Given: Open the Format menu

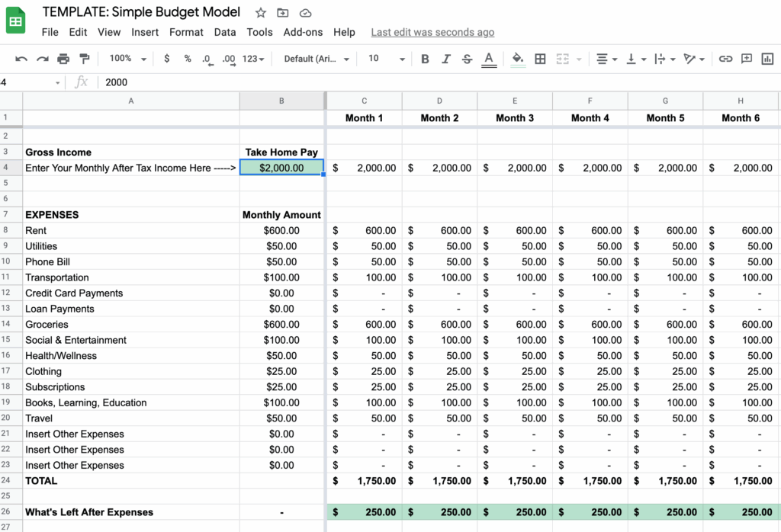Looking at the screenshot, I should coord(186,32).
